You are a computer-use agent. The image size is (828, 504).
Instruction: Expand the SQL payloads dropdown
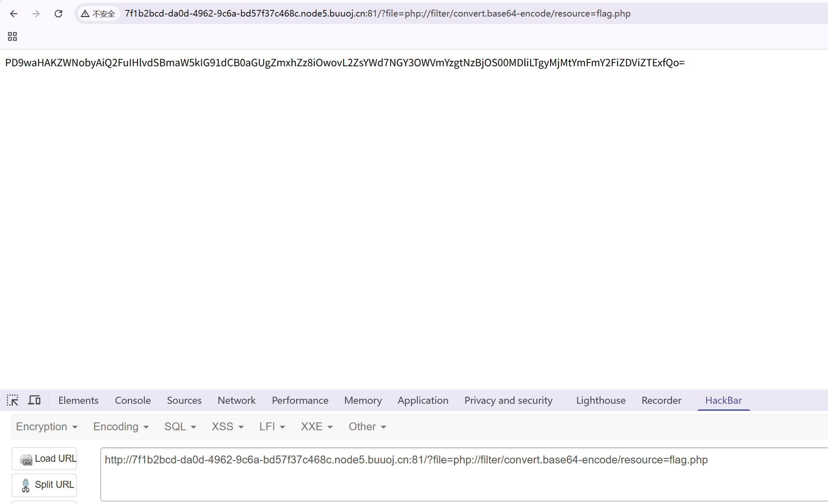(x=179, y=427)
